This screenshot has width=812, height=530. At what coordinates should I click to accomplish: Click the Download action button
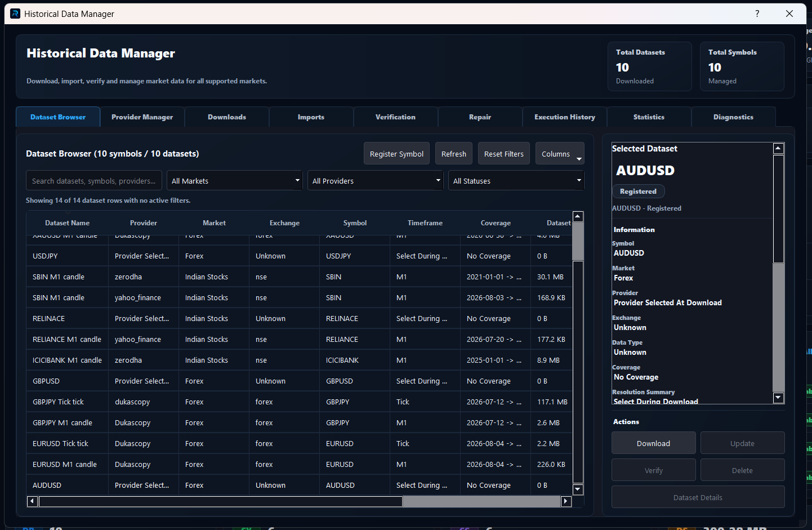pyautogui.click(x=654, y=443)
